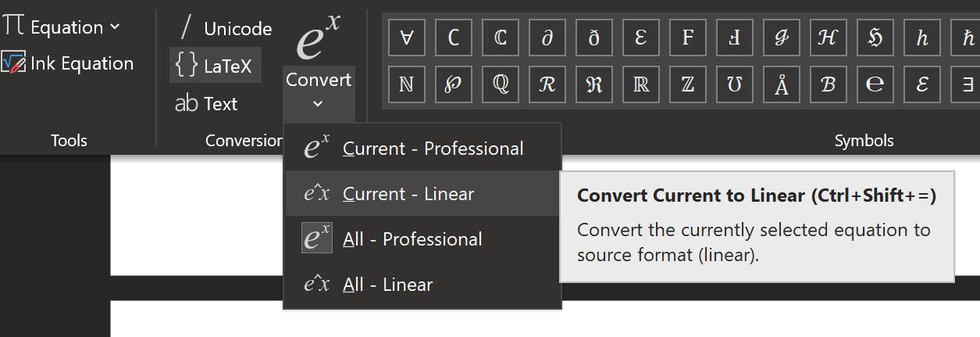This screenshot has width=980, height=337.
Task: Insert the double-struck N natural numbers symbol
Action: click(x=407, y=84)
